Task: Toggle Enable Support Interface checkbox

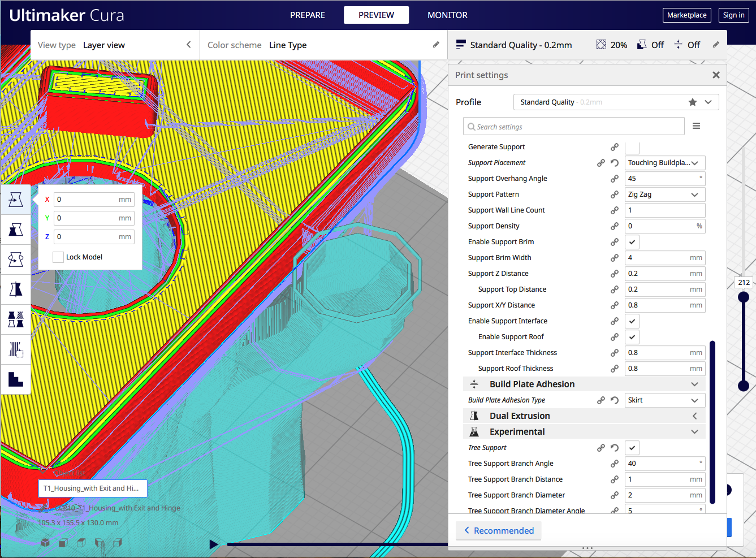Action: coord(632,321)
